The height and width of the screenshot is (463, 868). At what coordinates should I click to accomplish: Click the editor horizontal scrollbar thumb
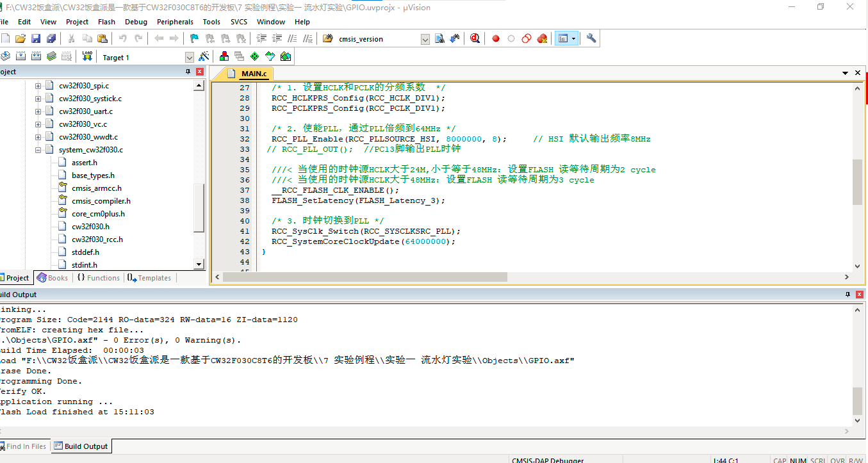tap(364, 277)
